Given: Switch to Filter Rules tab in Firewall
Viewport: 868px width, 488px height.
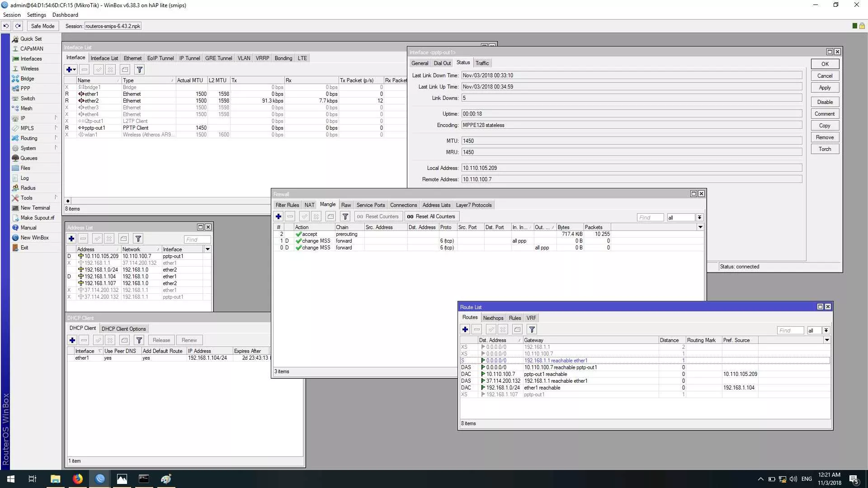Looking at the screenshot, I should 287,205.
